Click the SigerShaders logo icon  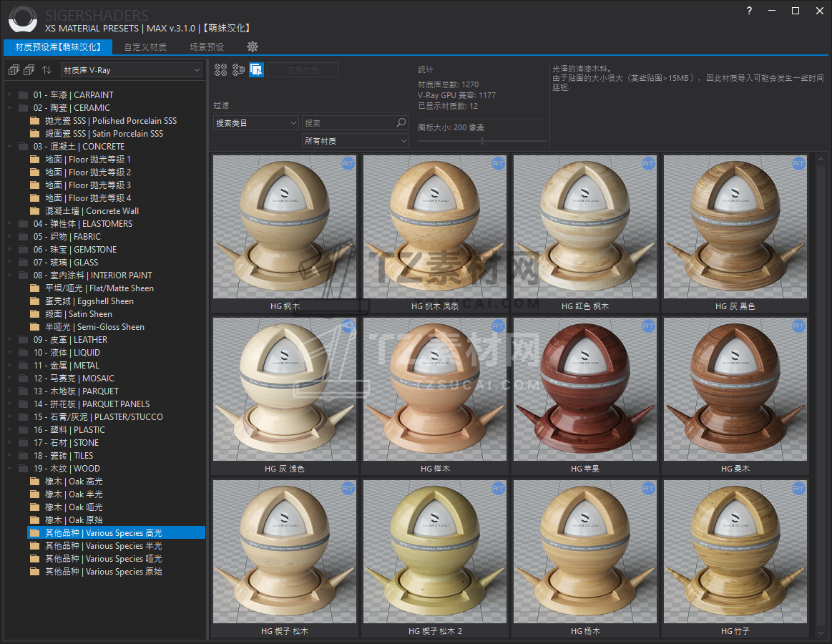(x=23, y=19)
